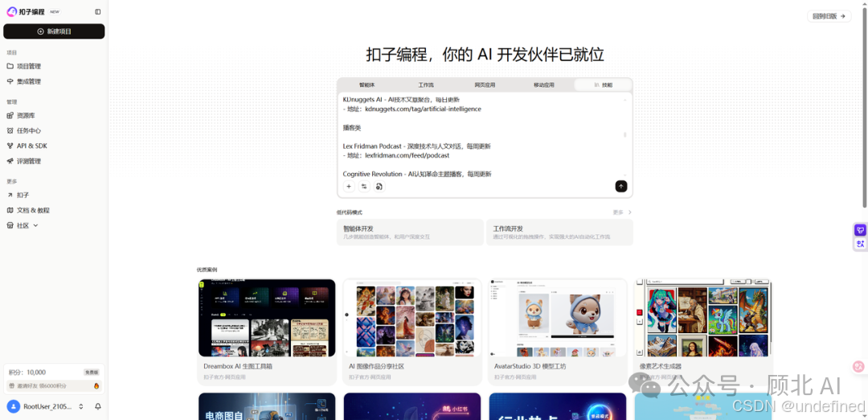Switch to the 网页应用 tab
The image size is (868, 420).
tap(485, 85)
